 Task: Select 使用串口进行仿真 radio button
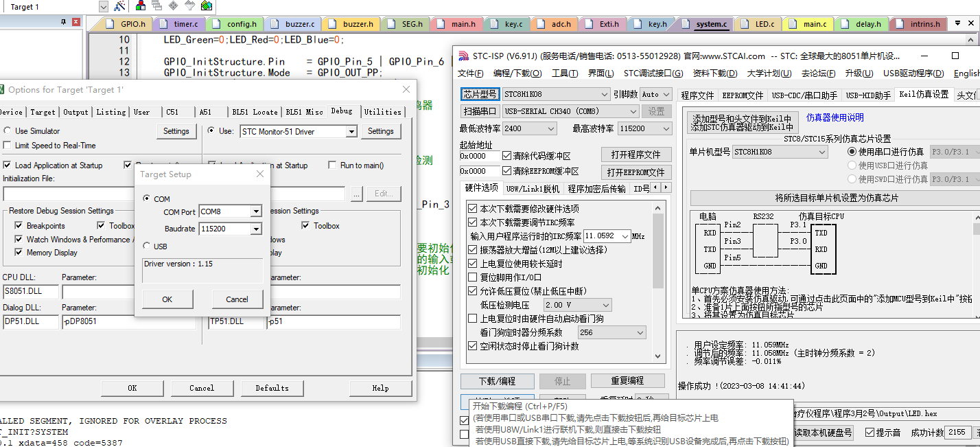[852, 152]
